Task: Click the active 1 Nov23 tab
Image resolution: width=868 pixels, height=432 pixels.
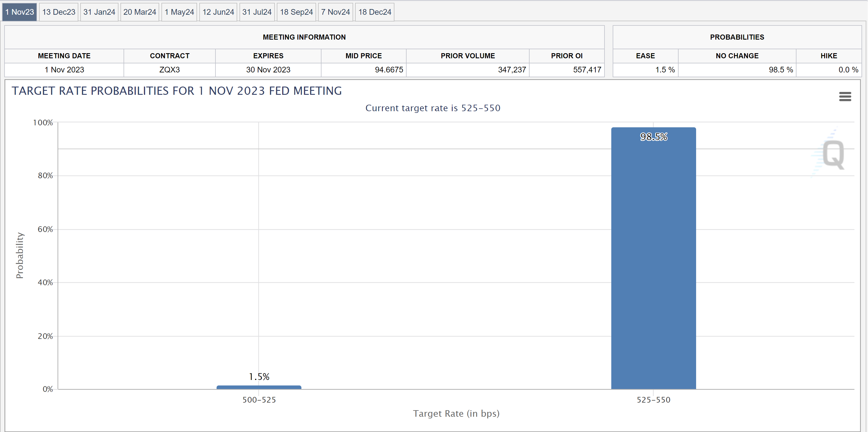Action: click(x=20, y=12)
